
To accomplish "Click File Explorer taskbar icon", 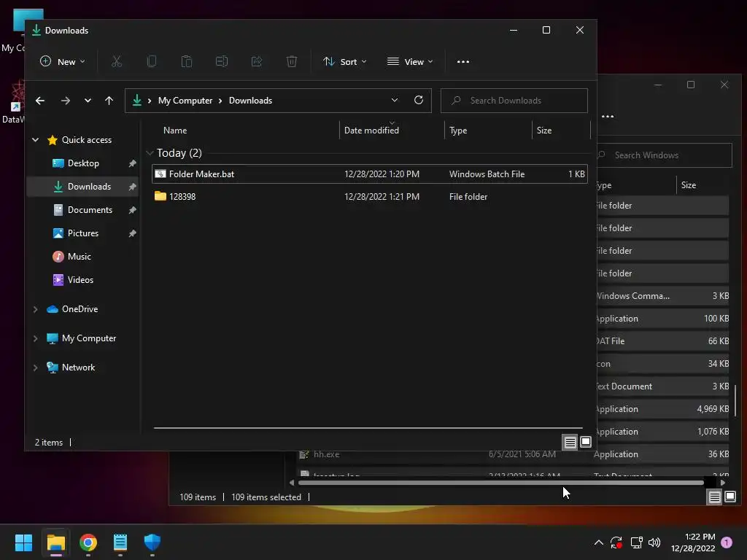I will coord(56,542).
